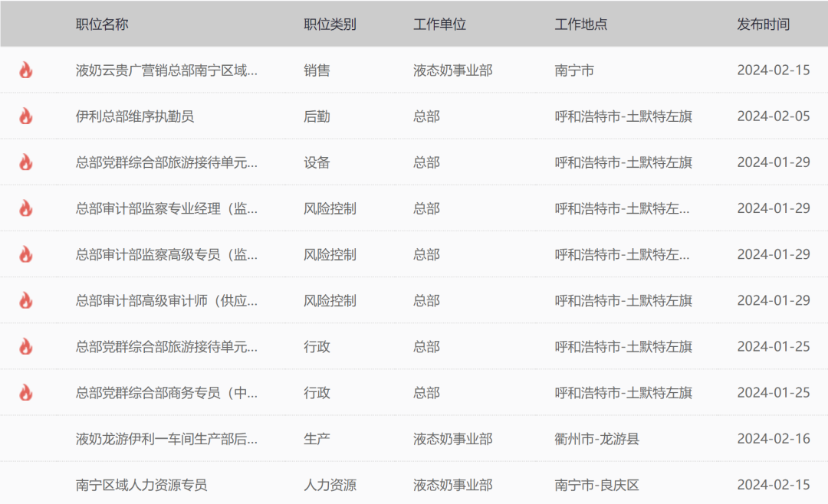Select the date 2024-02-05
This screenshot has width=828, height=504.
tap(774, 116)
